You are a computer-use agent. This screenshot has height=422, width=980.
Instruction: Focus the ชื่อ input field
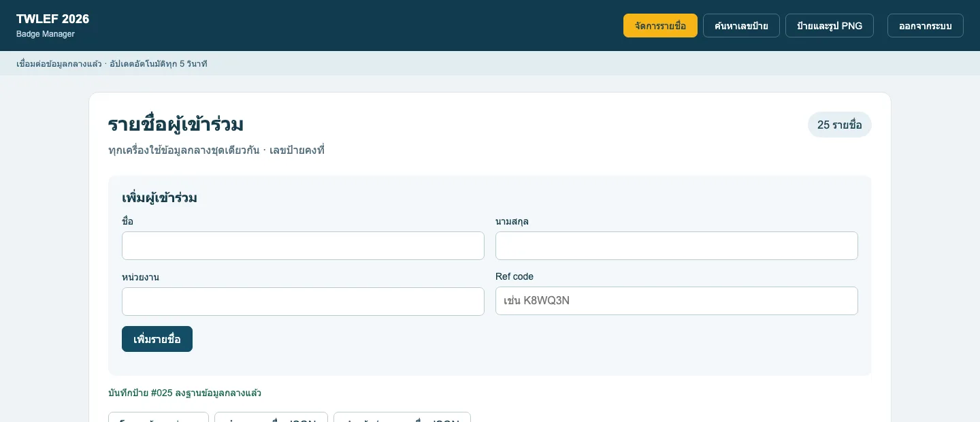pos(303,246)
